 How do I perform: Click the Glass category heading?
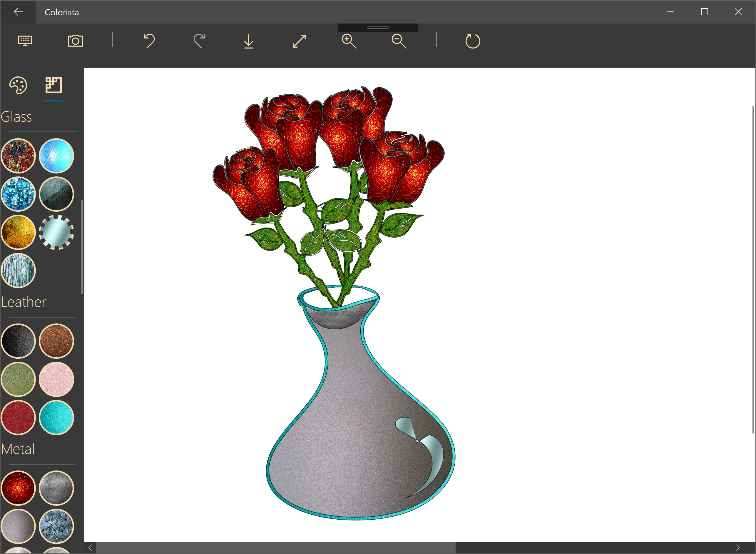pyautogui.click(x=16, y=117)
